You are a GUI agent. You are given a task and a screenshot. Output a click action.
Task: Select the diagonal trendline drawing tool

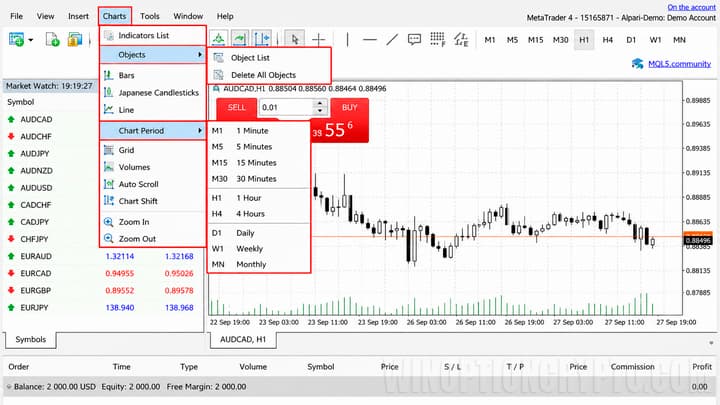point(392,39)
